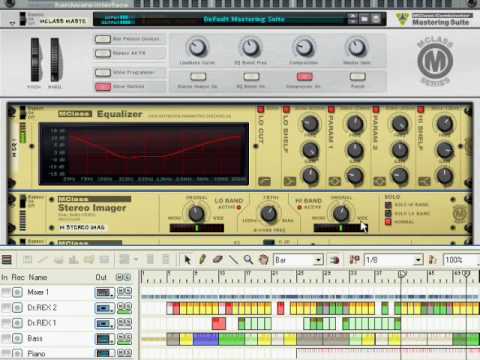This screenshot has width=480, height=360.
Task: Click the sequencer view toggle icon at far left
Action: point(7,260)
